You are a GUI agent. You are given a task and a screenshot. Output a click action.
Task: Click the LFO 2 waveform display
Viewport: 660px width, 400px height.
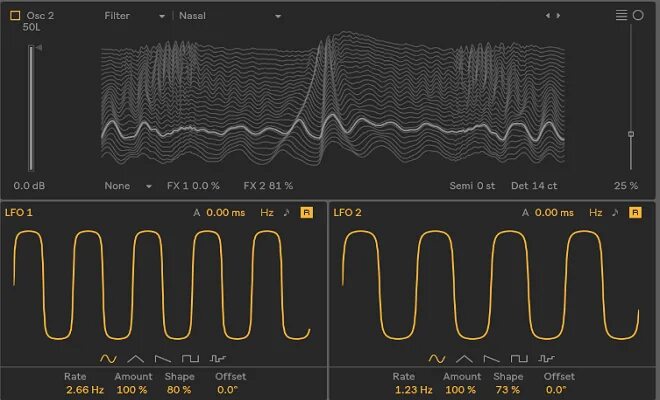[x=491, y=285]
